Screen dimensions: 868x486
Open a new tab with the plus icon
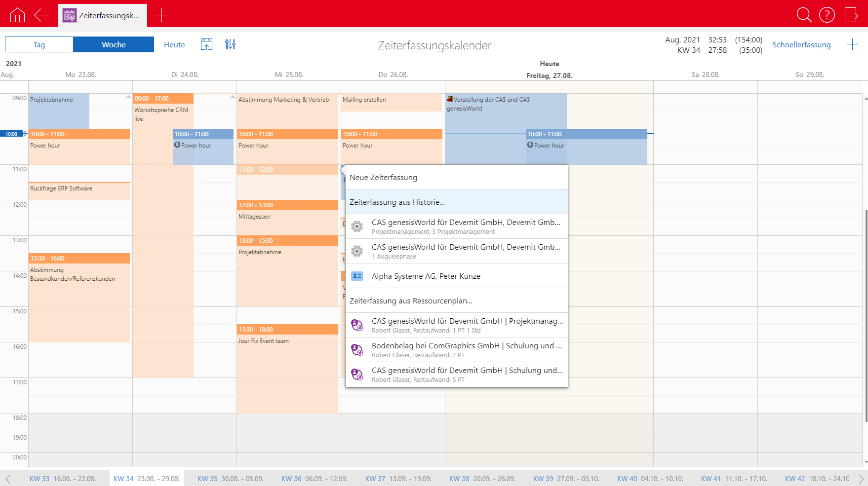161,15
